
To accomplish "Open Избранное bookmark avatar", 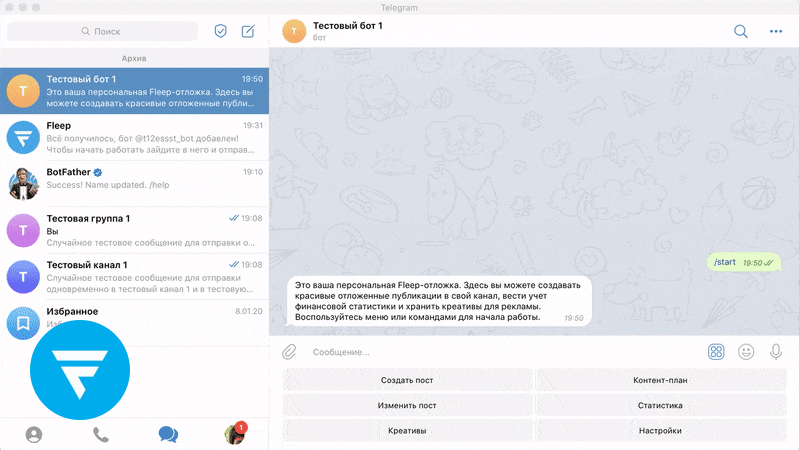I will tap(23, 322).
